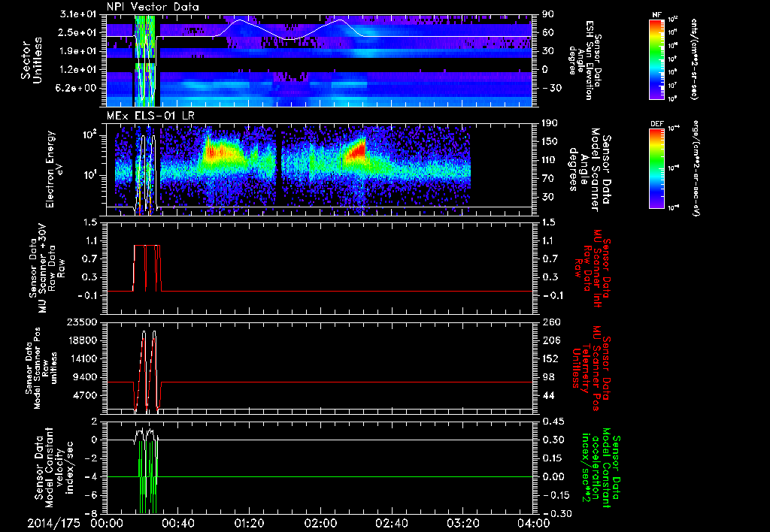Click the "02:40" time tick label
The width and height of the screenshot is (770, 532).
pos(391,523)
